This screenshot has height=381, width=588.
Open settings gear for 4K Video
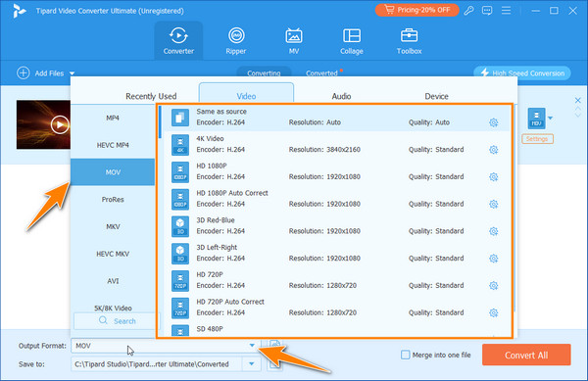[x=494, y=150]
